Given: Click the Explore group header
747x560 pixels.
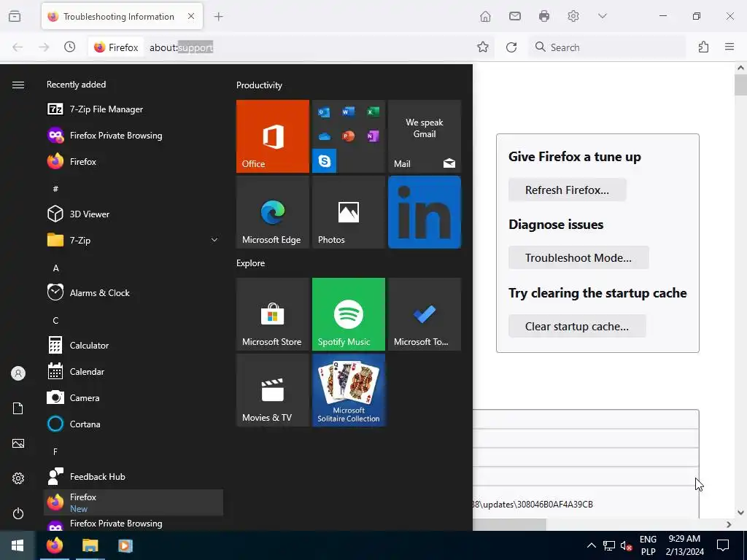Looking at the screenshot, I should (251, 262).
